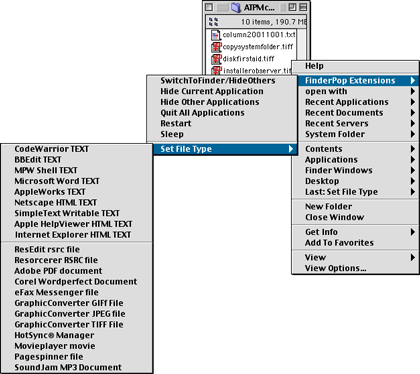Choose HotSync Manager file type
The width and height of the screenshot is (420, 374).
tap(77, 335)
